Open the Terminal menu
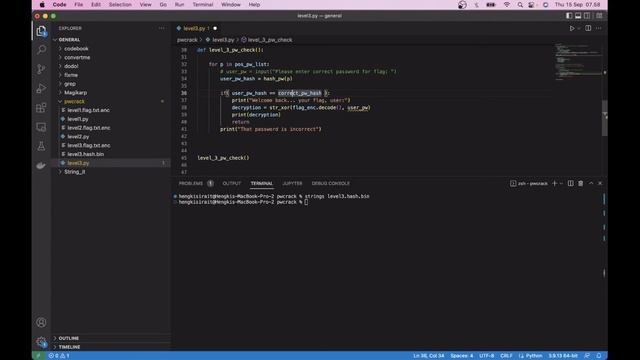640x360 pixels. [x=202, y=5]
